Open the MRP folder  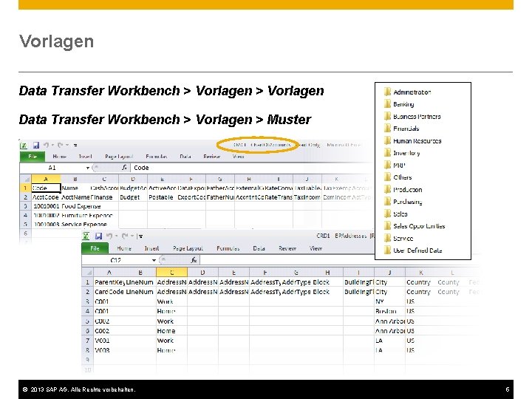395,166
